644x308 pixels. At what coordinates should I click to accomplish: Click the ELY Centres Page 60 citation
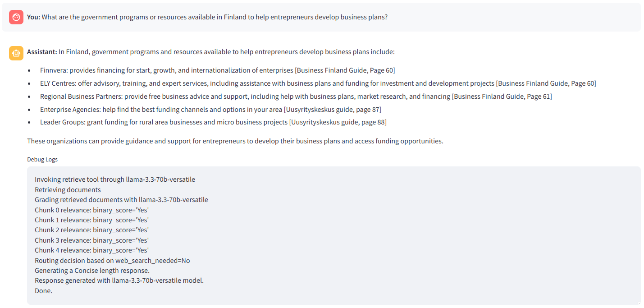[546, 83]
